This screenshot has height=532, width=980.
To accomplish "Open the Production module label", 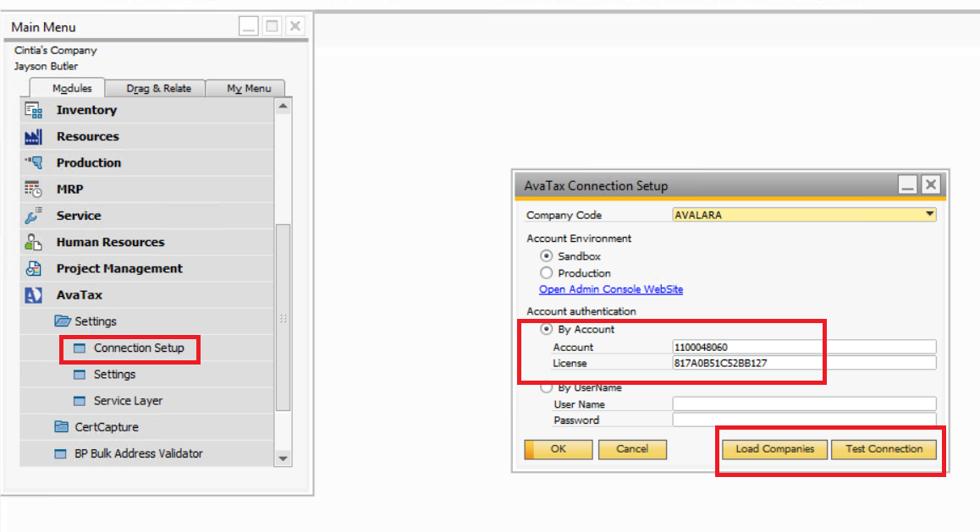I will coord(89,163).
